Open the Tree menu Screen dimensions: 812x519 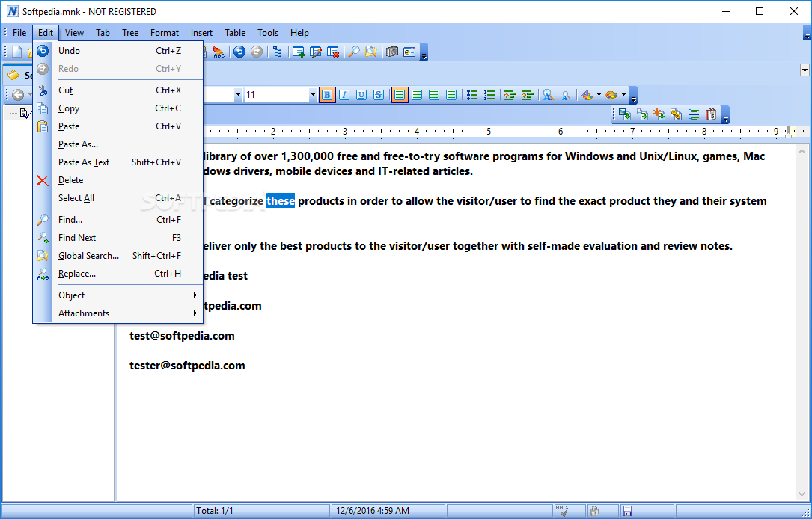(130, 33)
